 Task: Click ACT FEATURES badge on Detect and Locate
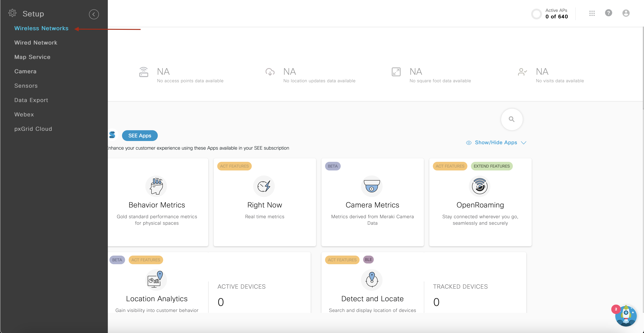point(342,260)
